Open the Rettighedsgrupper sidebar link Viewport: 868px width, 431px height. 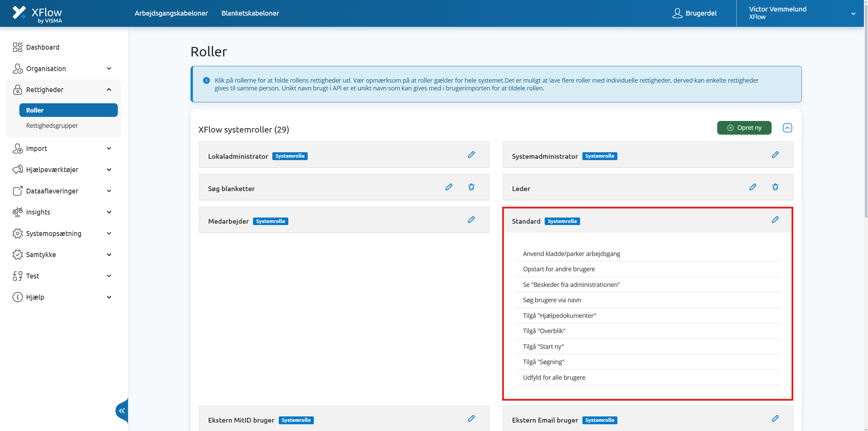point(52,125)
